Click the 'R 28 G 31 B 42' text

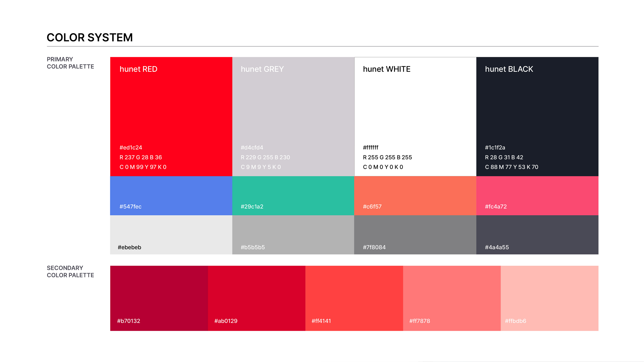coord(504,157)
